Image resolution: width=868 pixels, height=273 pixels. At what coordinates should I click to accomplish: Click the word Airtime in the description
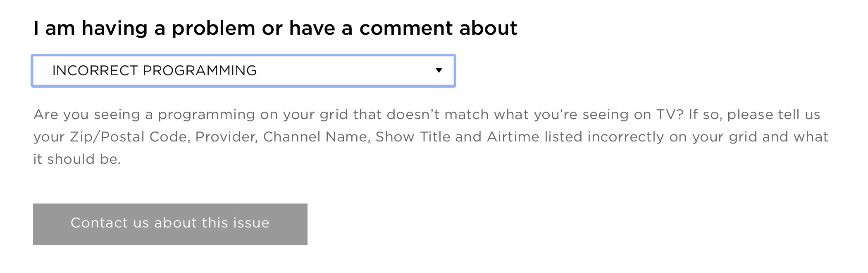513,137
